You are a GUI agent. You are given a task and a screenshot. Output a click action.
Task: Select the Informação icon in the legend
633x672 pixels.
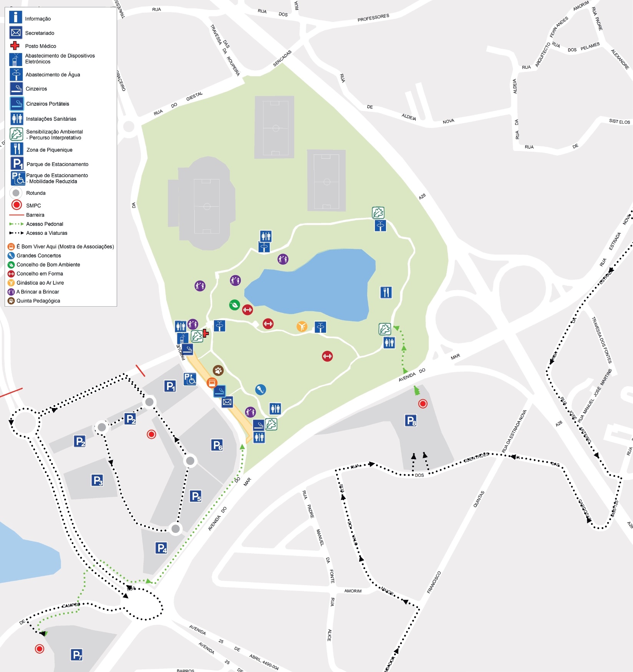tap(15, 17)
